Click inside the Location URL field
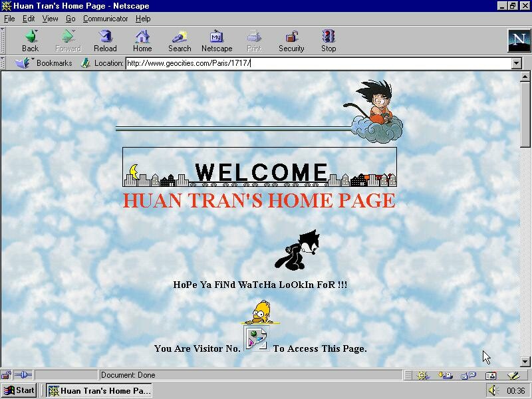 click(x=319, y=63)
